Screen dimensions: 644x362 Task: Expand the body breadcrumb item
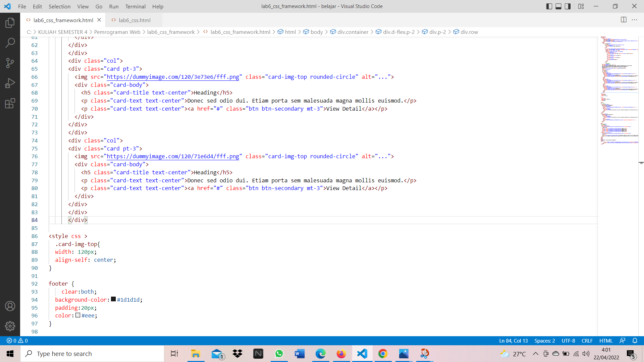tap(317, 32)
